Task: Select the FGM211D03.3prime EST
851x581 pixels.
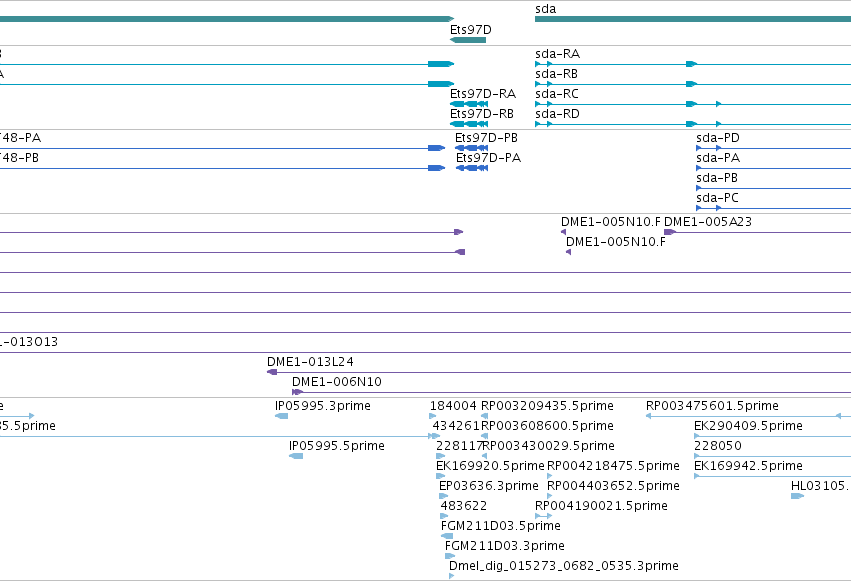Action: [450, 556]
